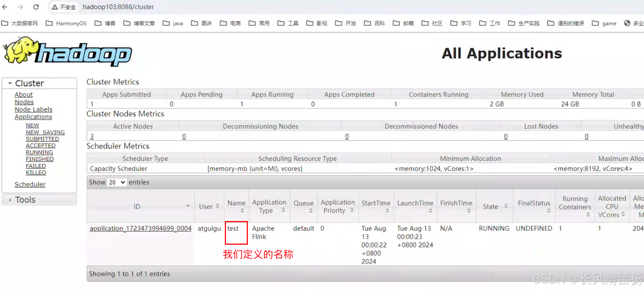This screenshot has width=644, height=290.
Task: Sort table by Running Containers column
Action: (575, 206)
